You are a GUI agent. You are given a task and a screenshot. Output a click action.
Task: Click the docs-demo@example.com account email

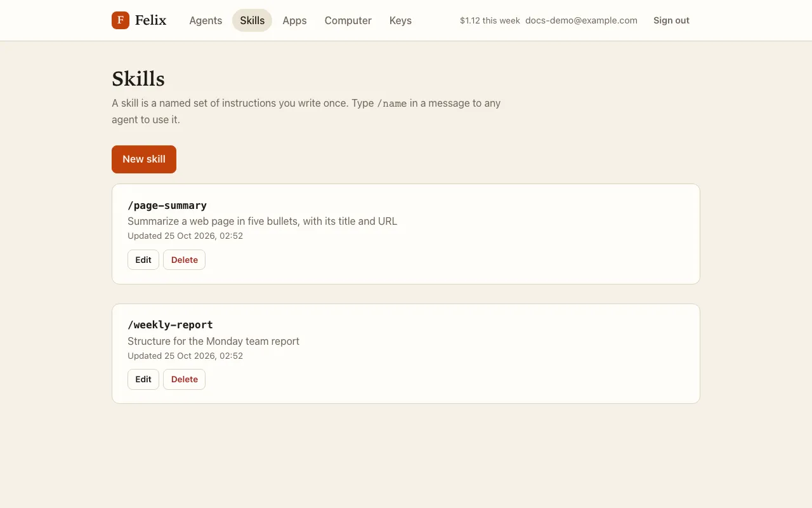[581, 20]
